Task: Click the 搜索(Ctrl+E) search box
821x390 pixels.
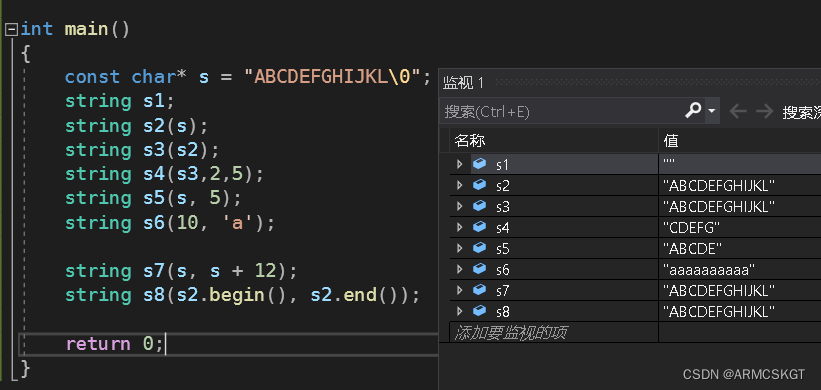Action: click(561, 111)
